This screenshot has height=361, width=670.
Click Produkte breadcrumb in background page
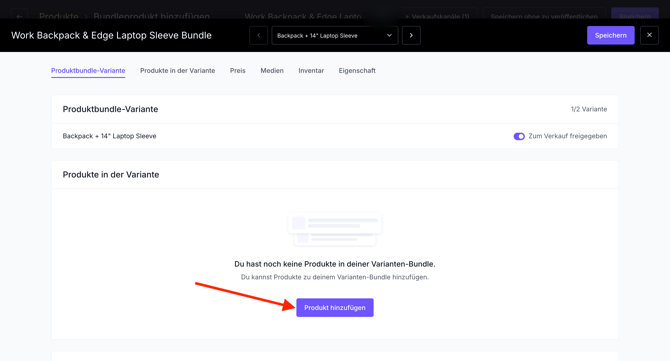tap(59, 16)
